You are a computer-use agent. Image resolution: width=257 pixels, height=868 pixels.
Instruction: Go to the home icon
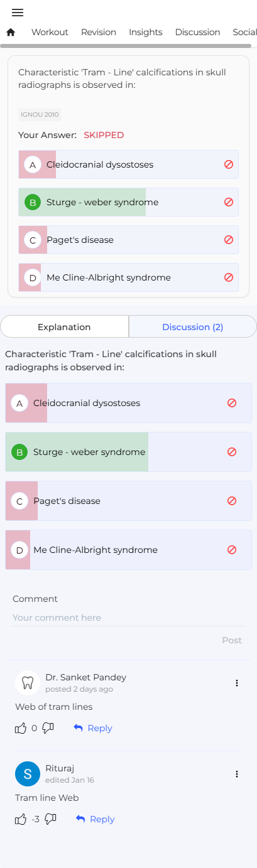coord(11,32)
